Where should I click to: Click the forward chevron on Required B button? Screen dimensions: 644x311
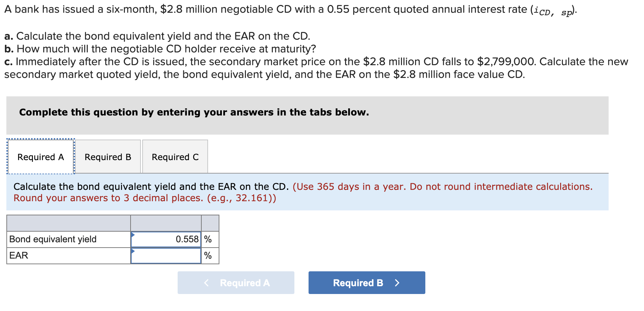tap(398, 283)
